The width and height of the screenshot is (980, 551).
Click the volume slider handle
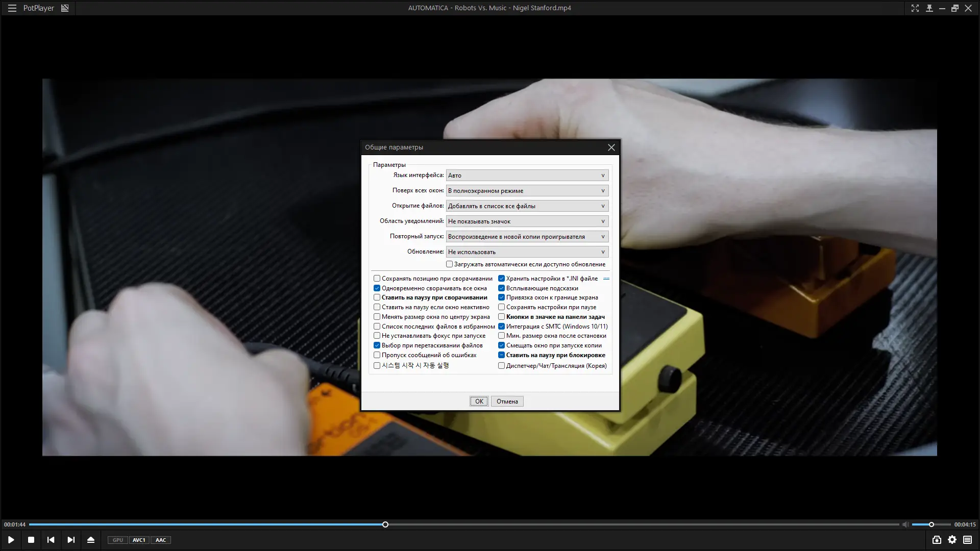(x=932, y=524)
